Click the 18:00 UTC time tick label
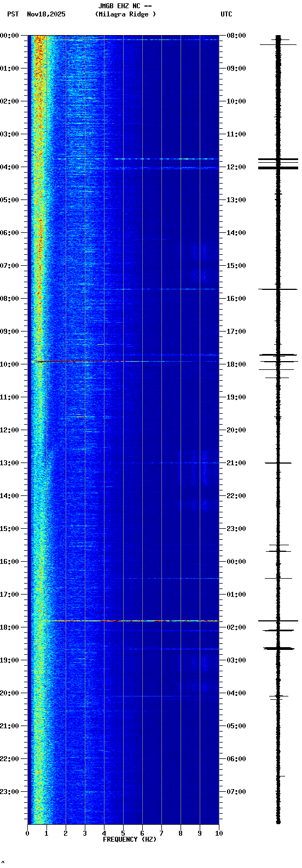Image resolution: width=302 pixels, height=868 pixels. (x=236, y=364)
